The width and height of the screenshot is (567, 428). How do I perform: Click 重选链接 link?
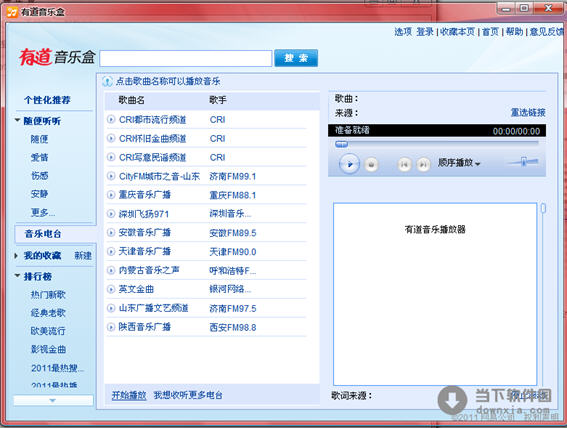[528, 112]
